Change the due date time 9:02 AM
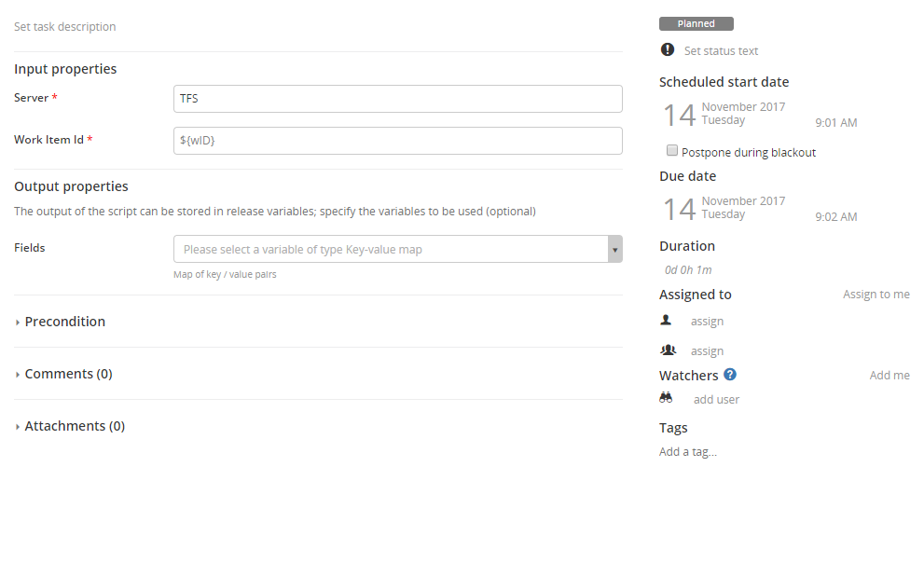 [x=835, y=217]
